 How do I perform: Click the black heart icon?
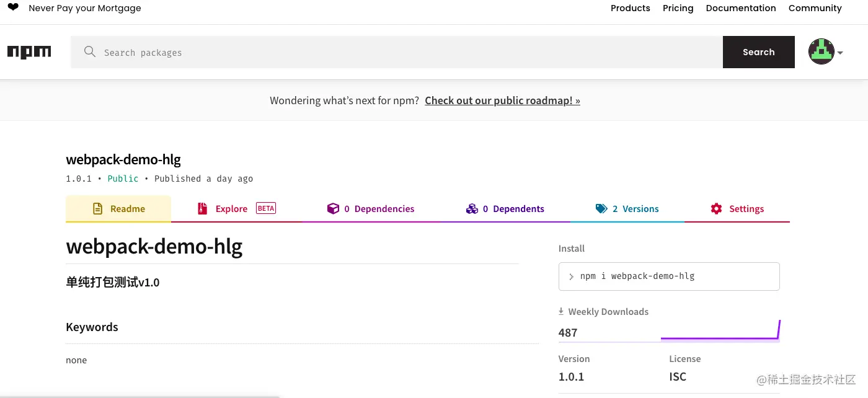point(13,8)
